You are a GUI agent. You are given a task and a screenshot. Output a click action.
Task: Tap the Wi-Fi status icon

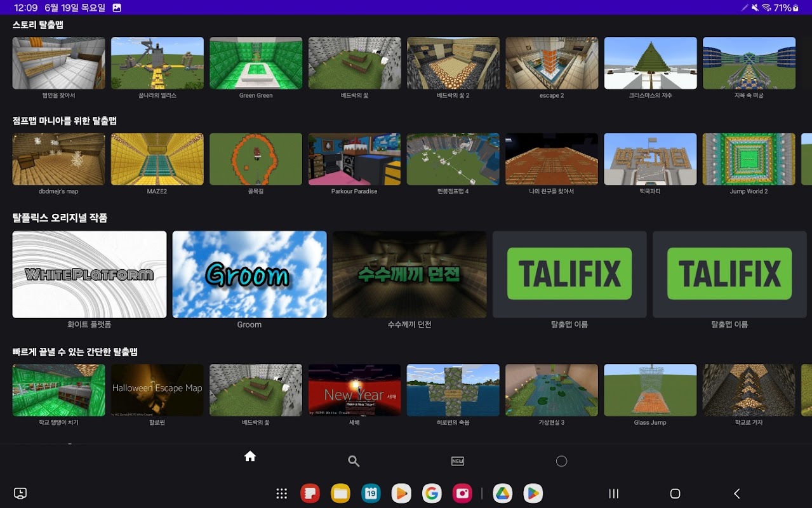coord(766,8)
